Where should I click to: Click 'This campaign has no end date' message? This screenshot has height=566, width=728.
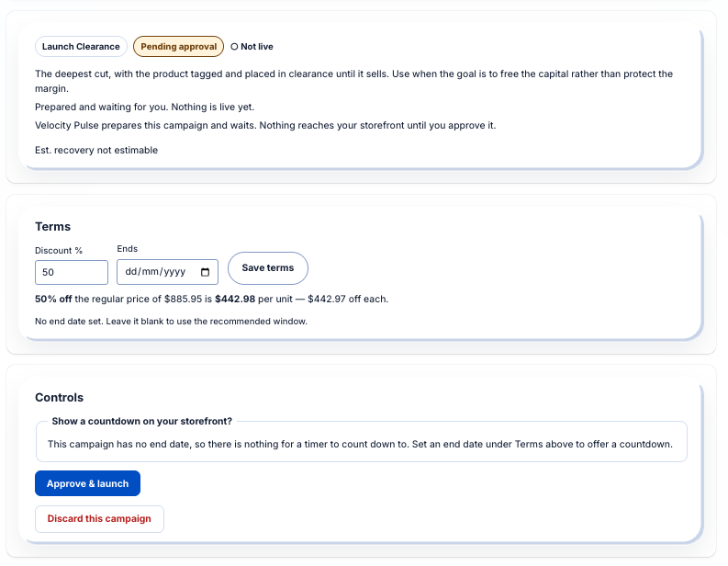click(x=360, y=444)
